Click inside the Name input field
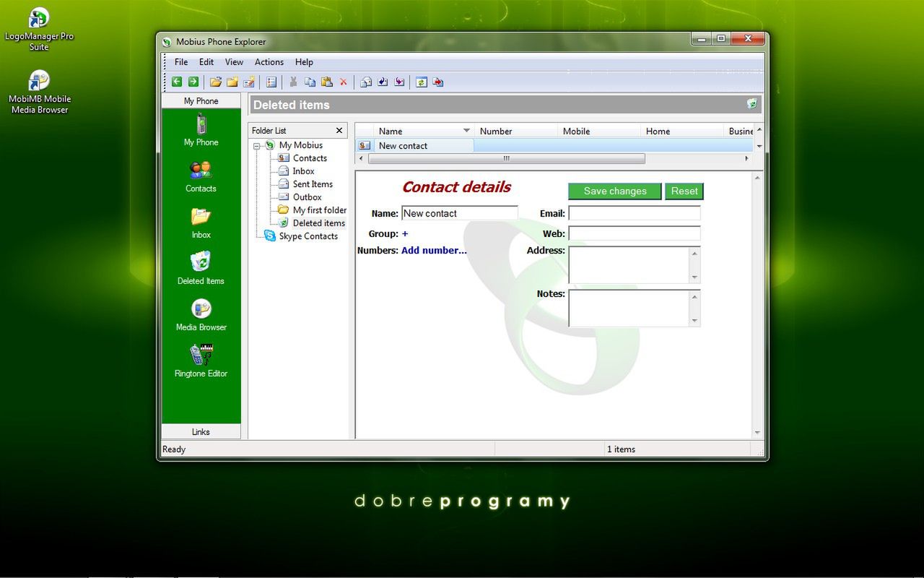This screenshot has width=924, height=578. 459,212
